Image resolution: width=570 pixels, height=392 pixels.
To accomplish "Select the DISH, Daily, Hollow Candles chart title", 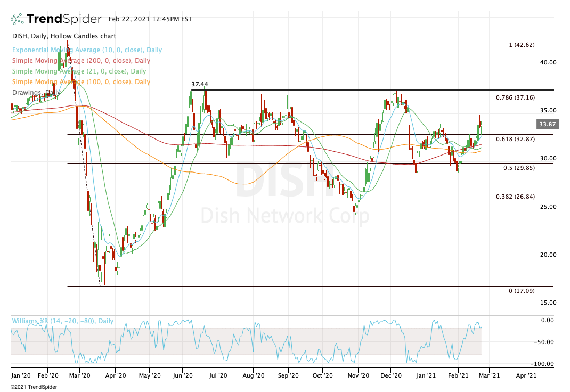I will click(64, 36).
